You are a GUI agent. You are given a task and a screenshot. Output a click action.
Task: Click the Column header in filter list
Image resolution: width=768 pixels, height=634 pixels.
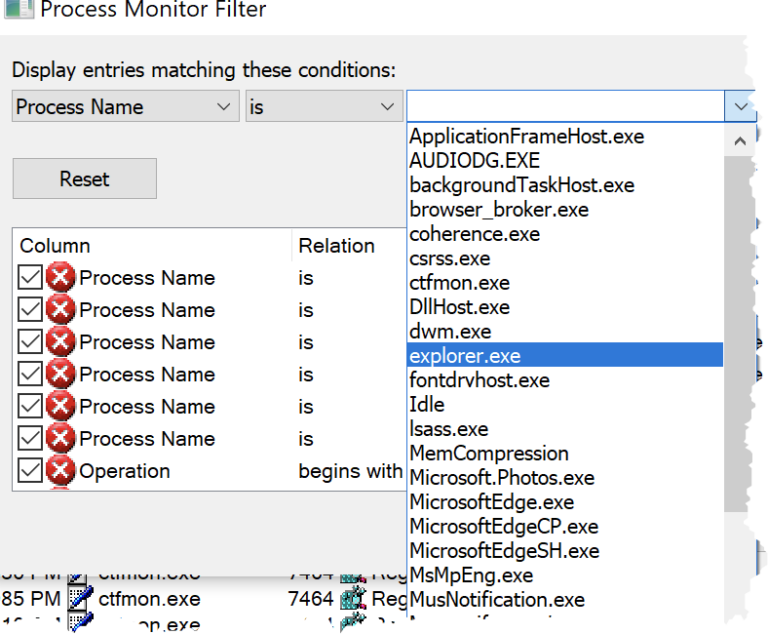55,246
